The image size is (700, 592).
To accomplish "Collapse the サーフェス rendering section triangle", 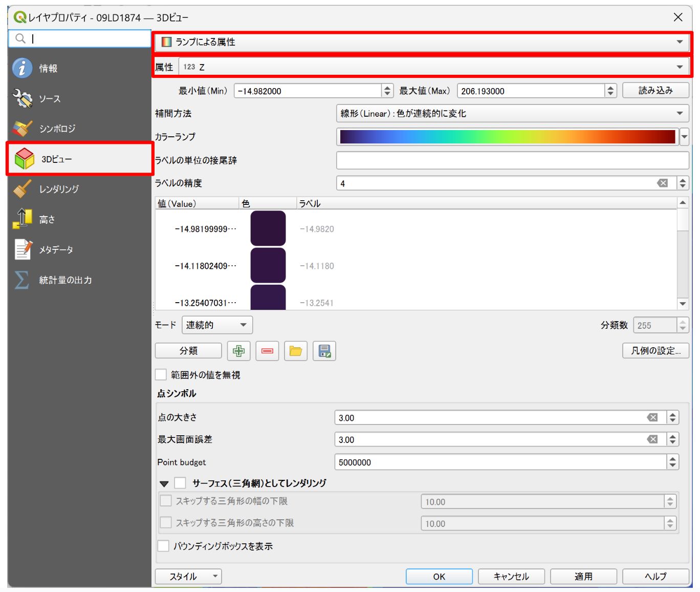I will point(164,483).
